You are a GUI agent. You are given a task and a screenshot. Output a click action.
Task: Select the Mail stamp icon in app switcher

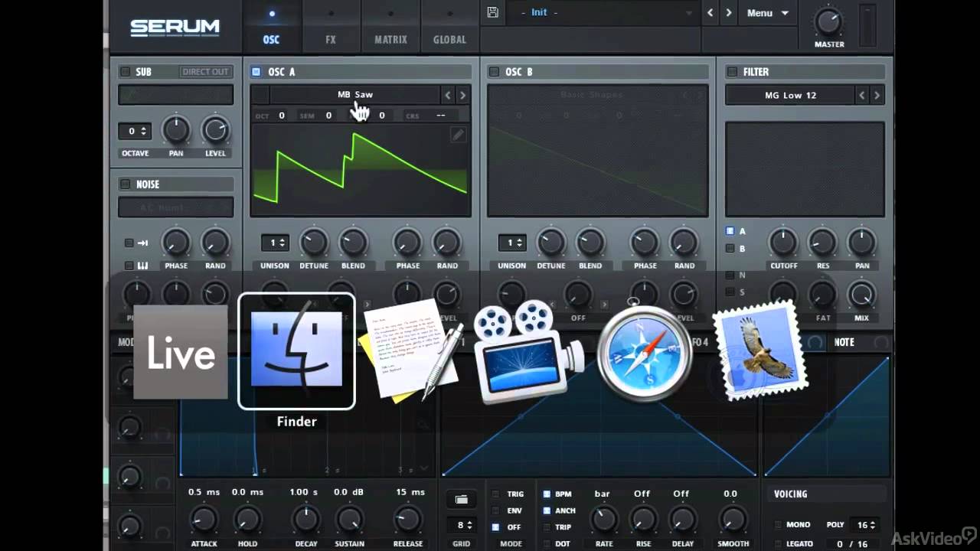pyautogui.click(x=760, y=350)
